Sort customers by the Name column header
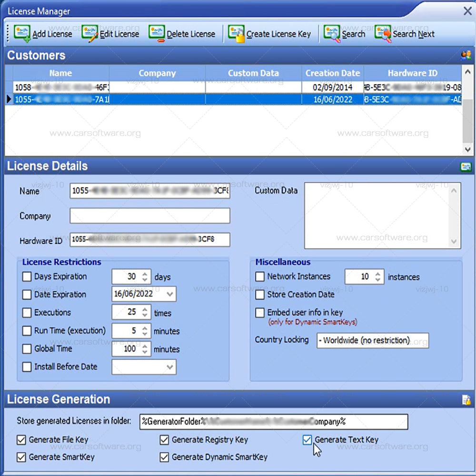The height and width of the screenshot is (476, 476). point(61,73)
